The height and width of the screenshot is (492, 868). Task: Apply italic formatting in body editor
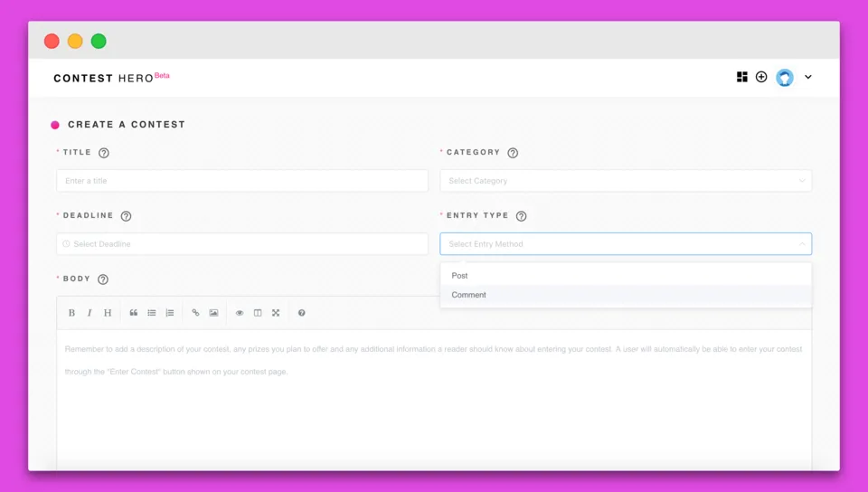(x=90, y=313)
